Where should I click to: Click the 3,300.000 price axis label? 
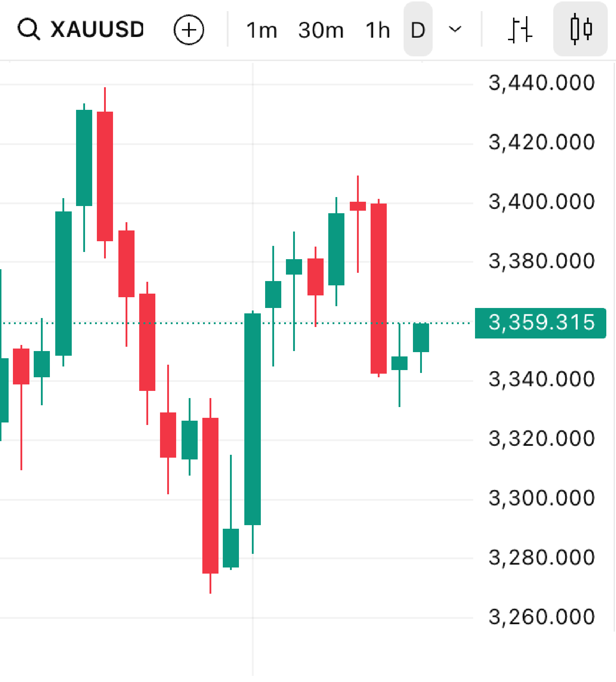pos(541,498)
